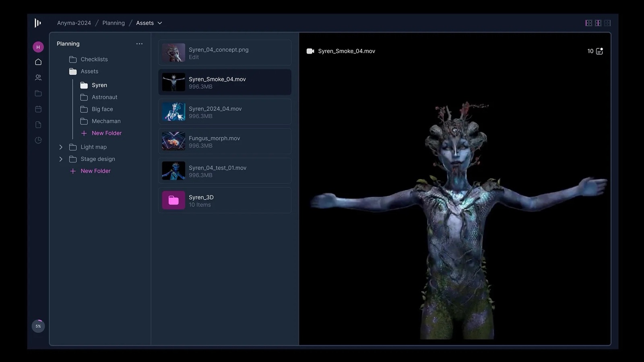Collapse the Assets folder in tree

pos(84,72)
